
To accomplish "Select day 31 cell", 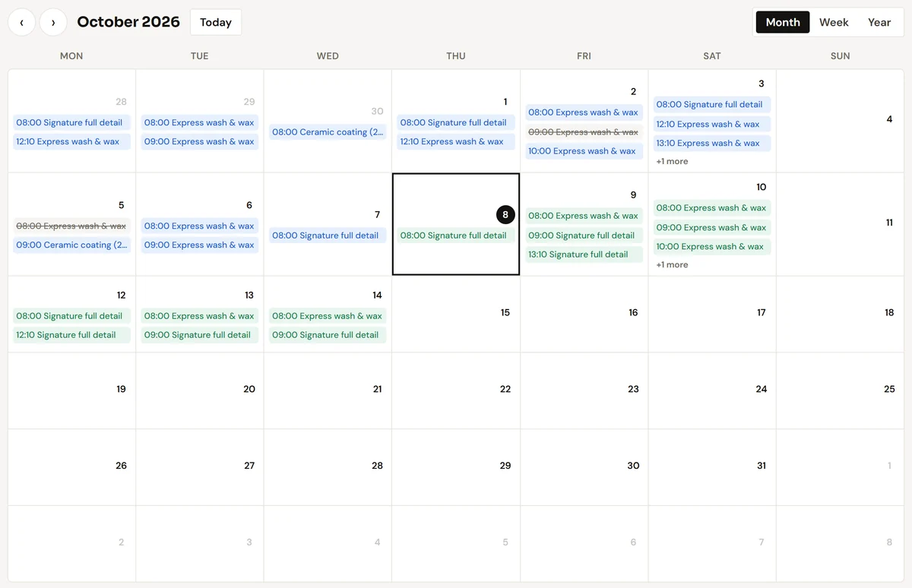I will 712,467.
